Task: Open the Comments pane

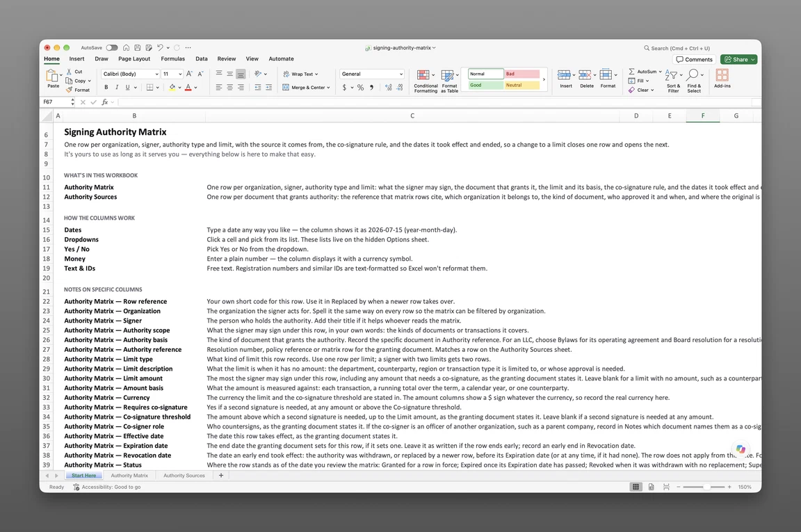Action: [694, 59]
